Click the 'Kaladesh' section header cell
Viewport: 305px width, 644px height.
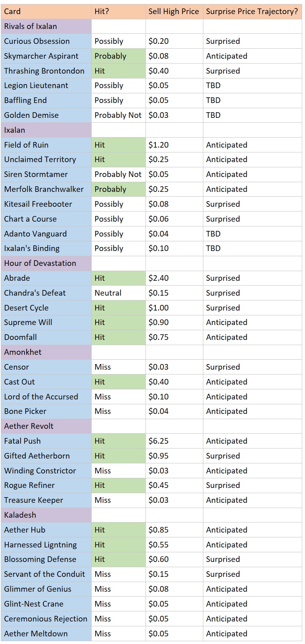point(46,515)
